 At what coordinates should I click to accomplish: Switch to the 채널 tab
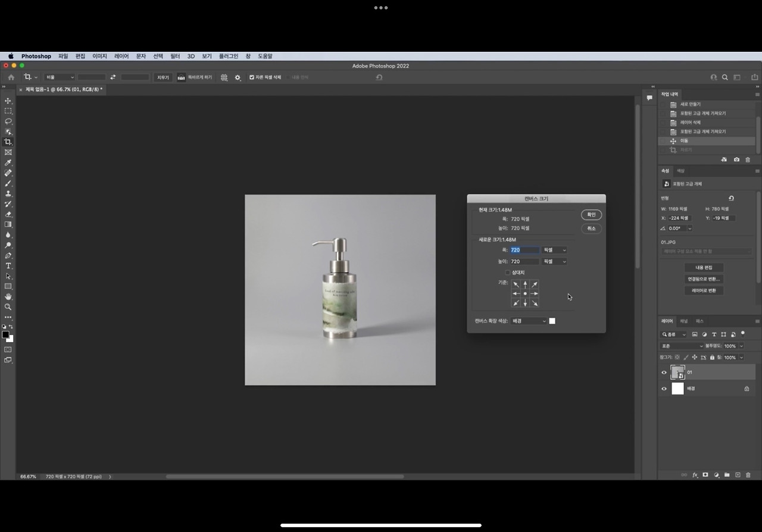pyautogui.click(x=683, y=321)
